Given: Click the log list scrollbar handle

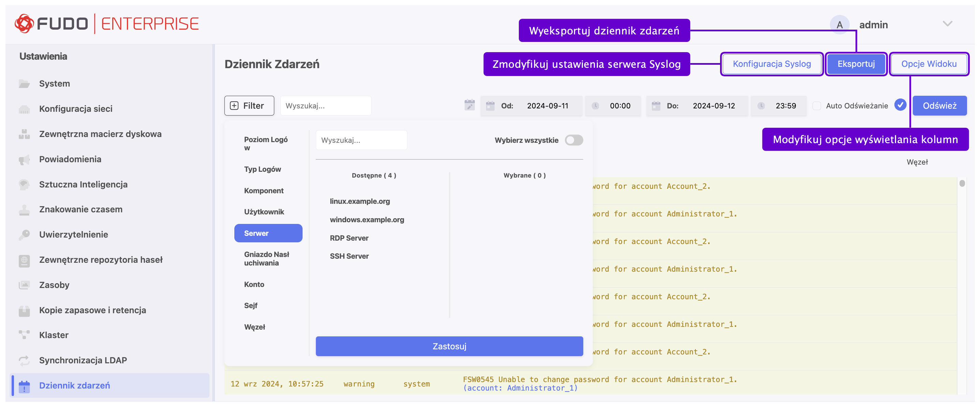Looking at the screenshot, I should pos(962,184).
